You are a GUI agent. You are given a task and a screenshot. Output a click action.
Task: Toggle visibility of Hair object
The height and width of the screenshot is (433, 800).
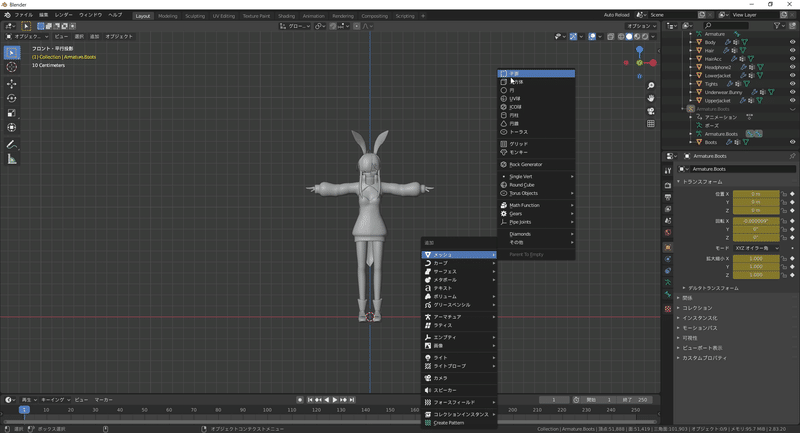pyautogui.click(x=793, y=50)
